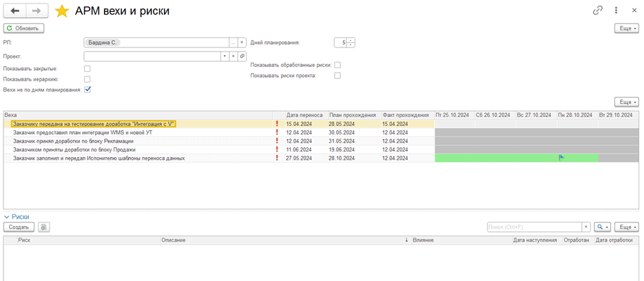Uncheck Вехи не по дням планирования
Image resolution: width=644 pixels, height=281 pixels.
[87, 90]
